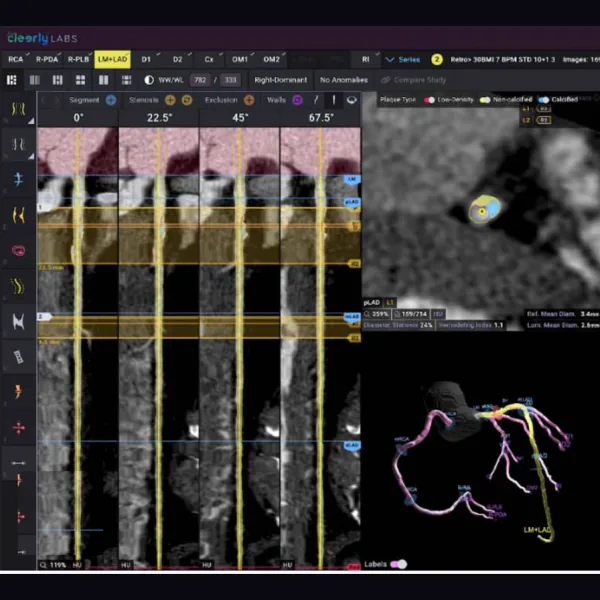Toggle Low-Density plaque visibility
The image size is (600, 600).
(x=429, y=100)
